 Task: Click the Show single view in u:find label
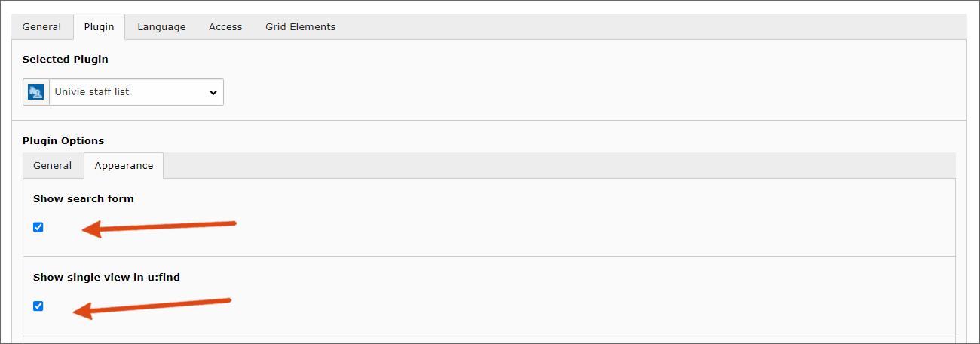[x=106, y=278]
